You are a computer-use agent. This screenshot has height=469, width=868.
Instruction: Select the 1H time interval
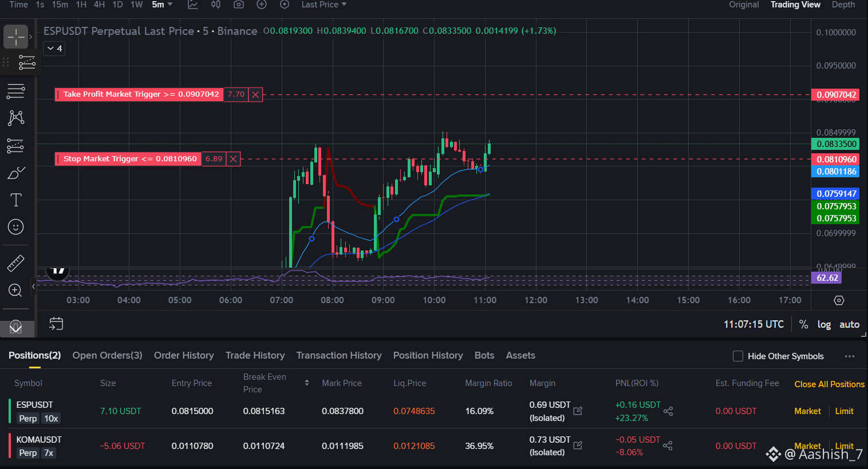point(81,5)
